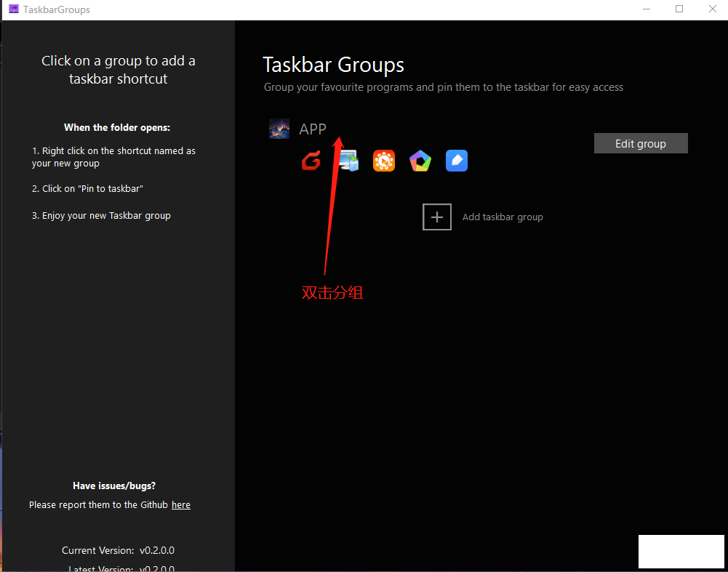
Task: Click the red G app icon in APP group
Action: [311, 161]
